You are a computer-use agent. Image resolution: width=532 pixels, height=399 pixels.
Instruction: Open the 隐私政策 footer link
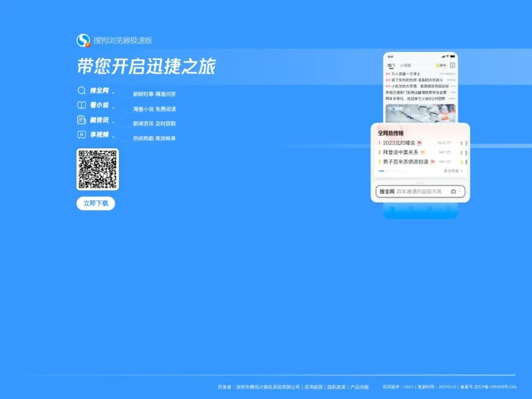(336, 387)
